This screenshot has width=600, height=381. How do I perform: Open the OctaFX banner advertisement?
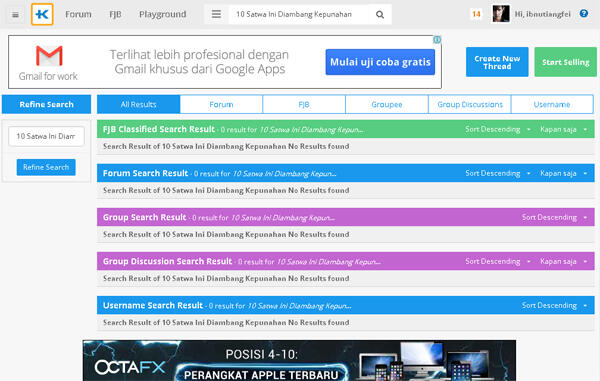click(x=299, y=360)
